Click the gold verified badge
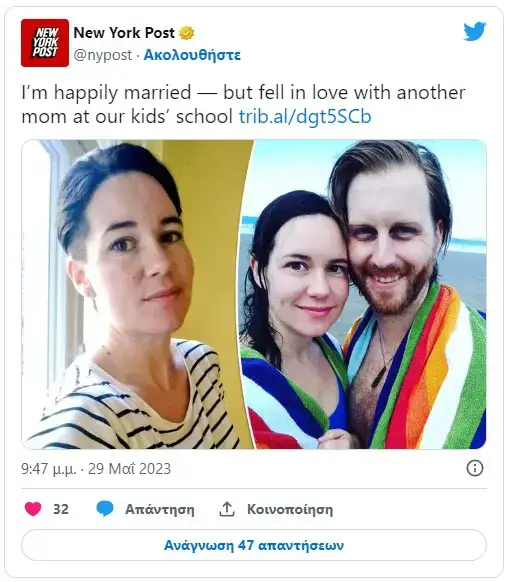524x582 pixels. [187, 33]
